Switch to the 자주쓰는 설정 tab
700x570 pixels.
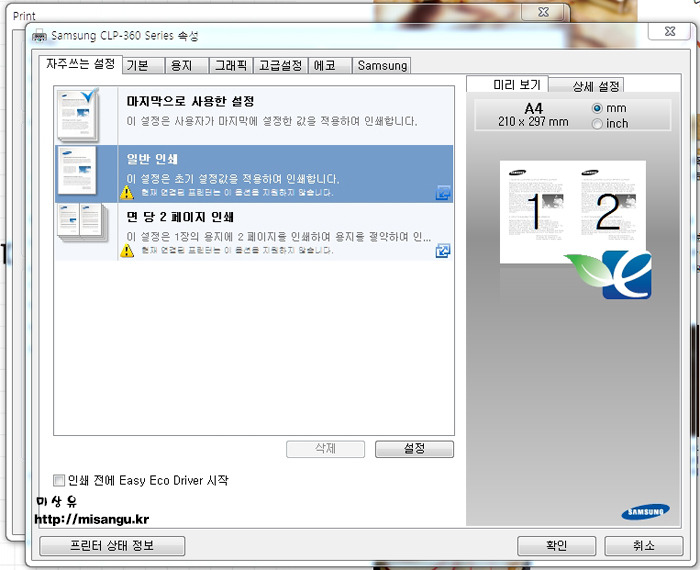click(x=80, y=64)
